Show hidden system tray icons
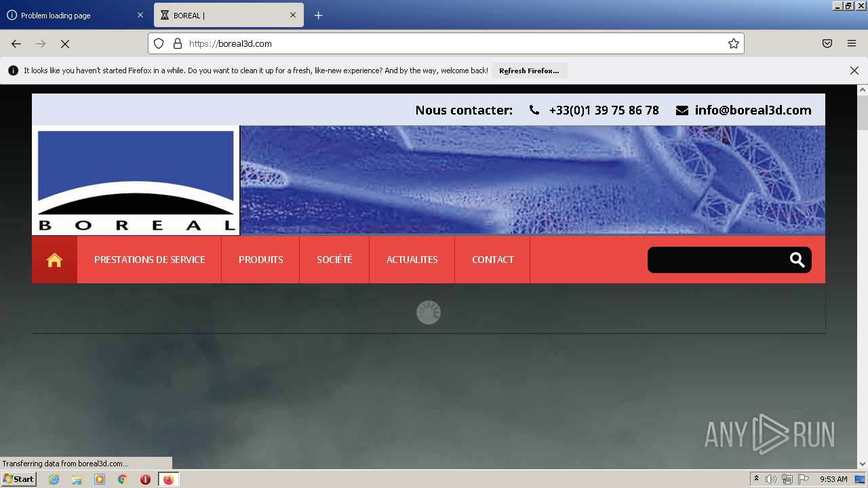868x488 pixels. click(756, 479)
